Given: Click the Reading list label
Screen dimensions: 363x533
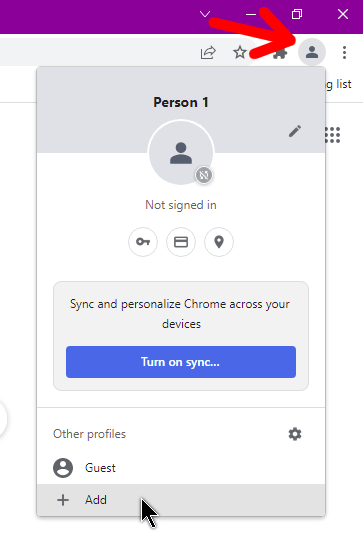Looking at the screenshot, I should pyautogui.click(x=339, y=84).
